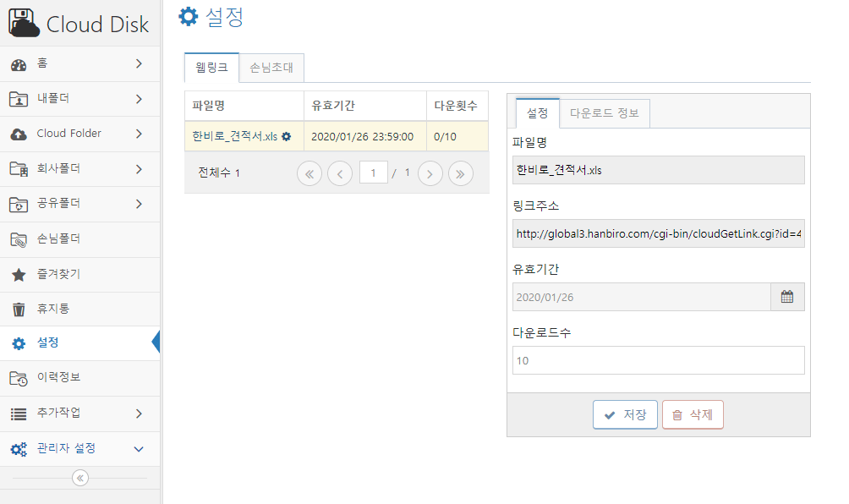Viewport: 849px width, 504px height.
Task: Expand the 홈 menu chevron
Action: pyautogui.click(x=140, y=64)
